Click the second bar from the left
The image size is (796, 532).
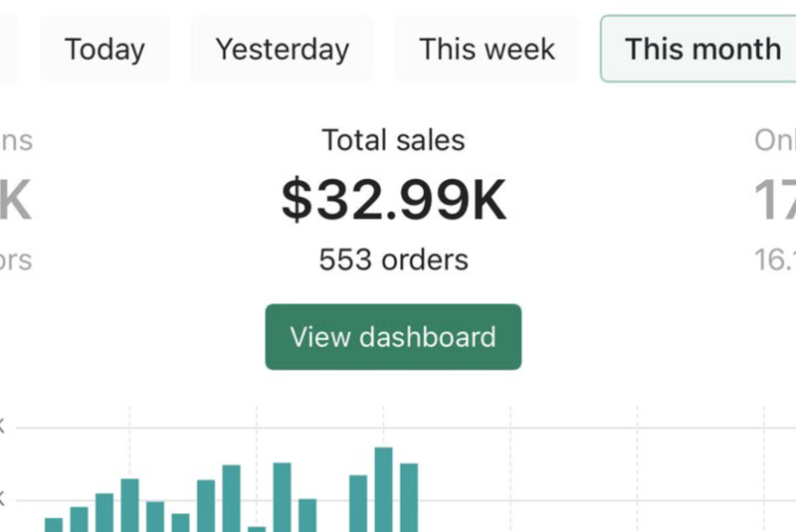[80, 518]
